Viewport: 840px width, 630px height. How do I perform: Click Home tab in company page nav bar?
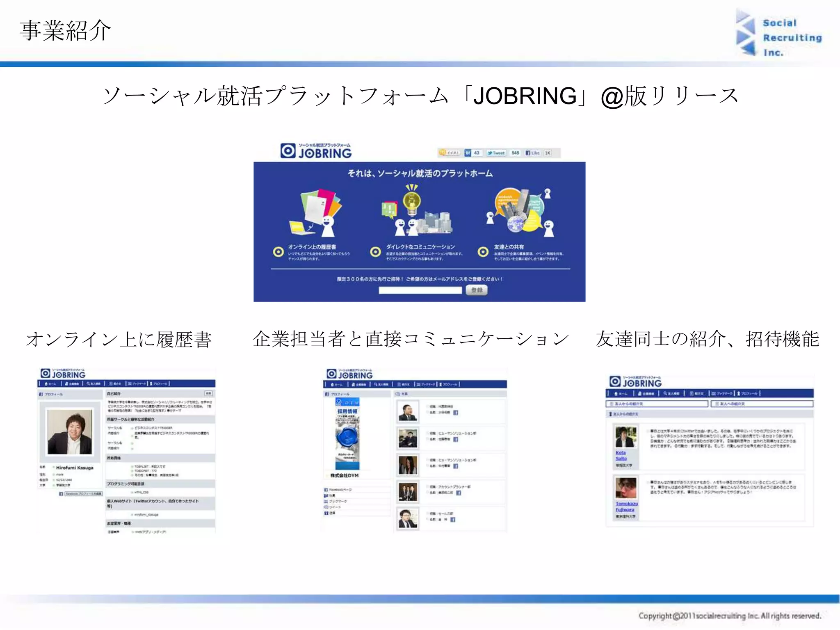(x=337, y=385)
